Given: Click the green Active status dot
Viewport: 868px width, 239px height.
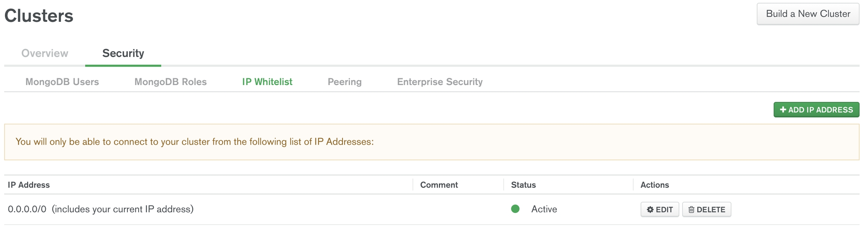Looking at the screenshot, I should point(515,209).
